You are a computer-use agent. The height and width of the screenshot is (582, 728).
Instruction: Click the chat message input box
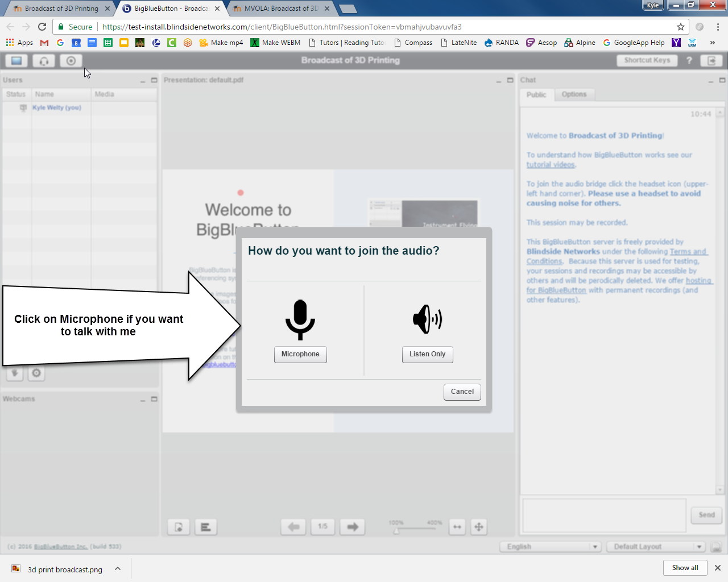(x=604, y=515)
